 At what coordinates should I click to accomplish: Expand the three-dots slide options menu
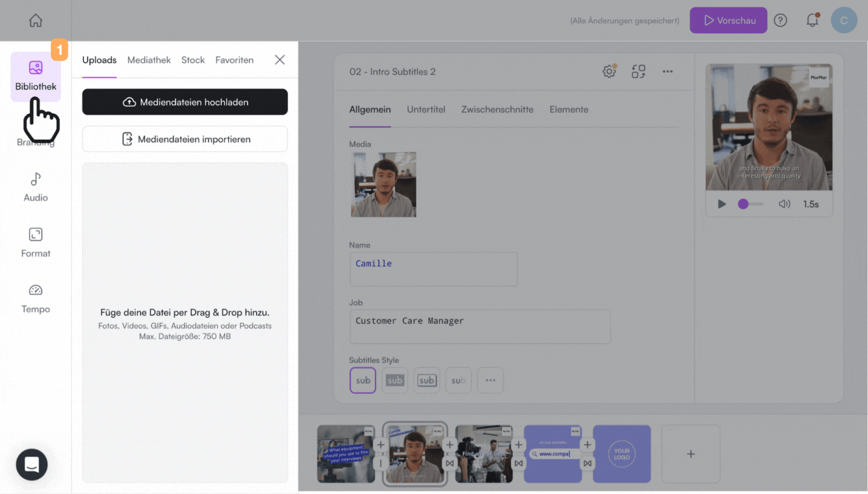coord(667,72)
